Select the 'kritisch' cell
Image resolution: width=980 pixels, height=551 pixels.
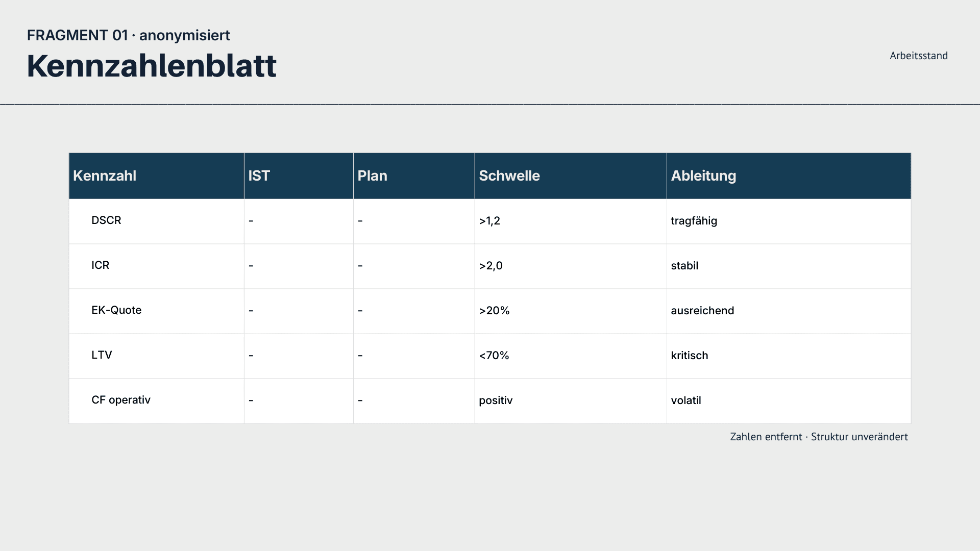pos(689,356)
